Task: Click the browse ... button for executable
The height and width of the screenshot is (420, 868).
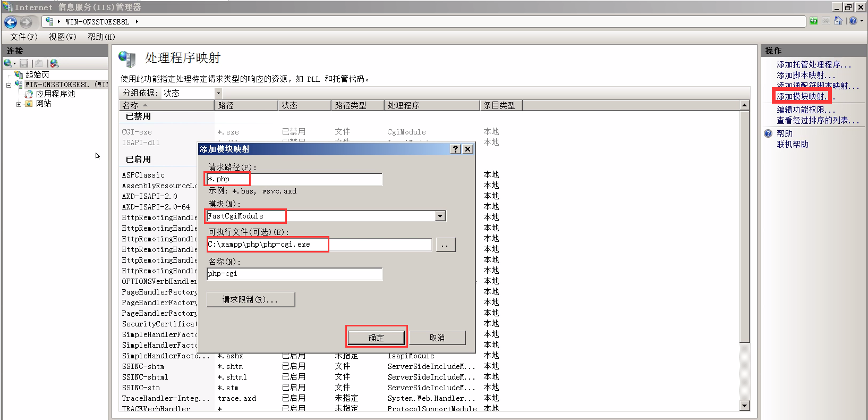Action: [445, 245]
